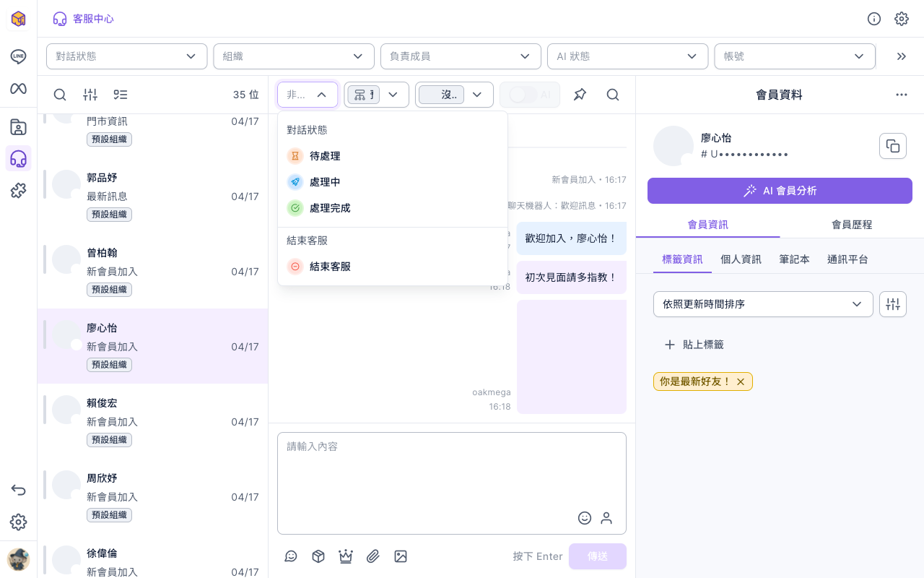Expand the 依照更新時間排序 sort dropdown
Viewport: 924px width, 578px height.
763,304
